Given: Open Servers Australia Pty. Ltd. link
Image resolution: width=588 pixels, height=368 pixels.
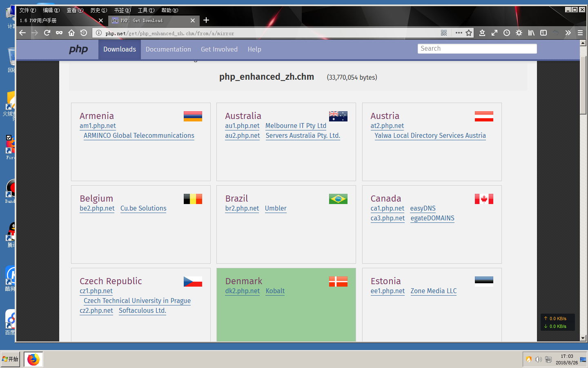Looking at the screenshot, I should point(303,136).
